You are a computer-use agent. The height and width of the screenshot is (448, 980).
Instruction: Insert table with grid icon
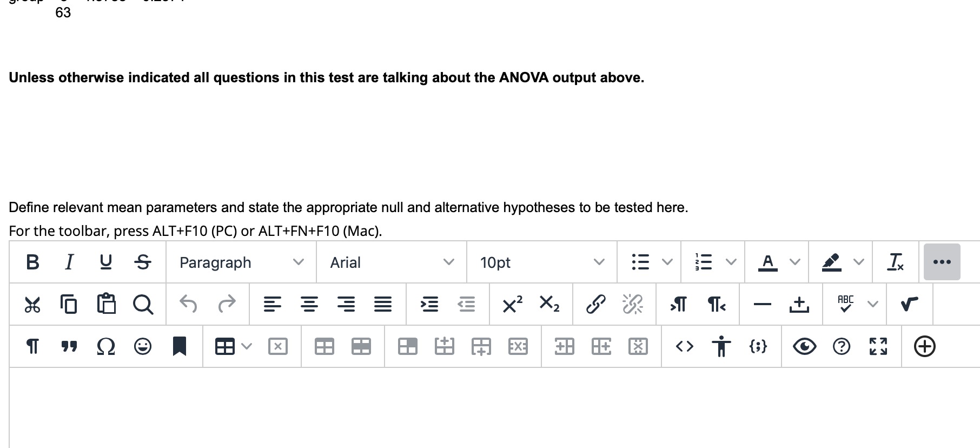(x=225, y=346)
